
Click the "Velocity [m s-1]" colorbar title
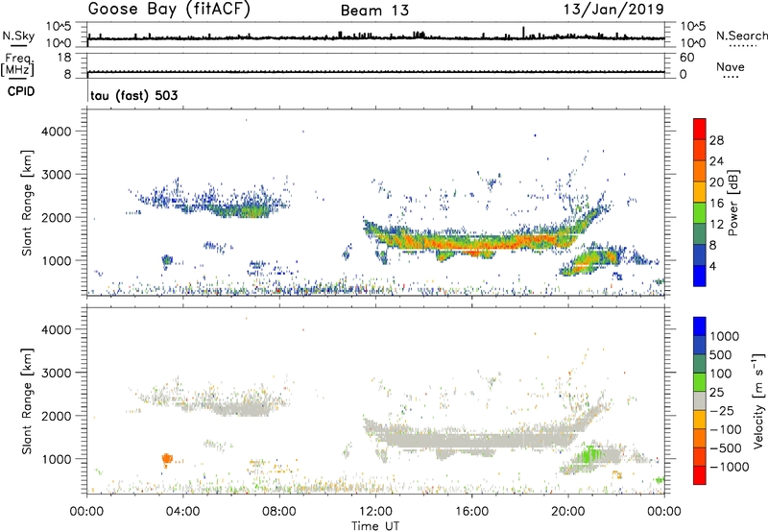758,400
